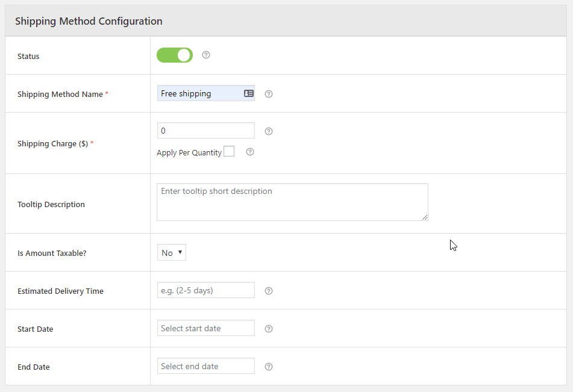Open the Select end date field
The width and height of the screenshot is (573, 392).
[x=205, y=366]
